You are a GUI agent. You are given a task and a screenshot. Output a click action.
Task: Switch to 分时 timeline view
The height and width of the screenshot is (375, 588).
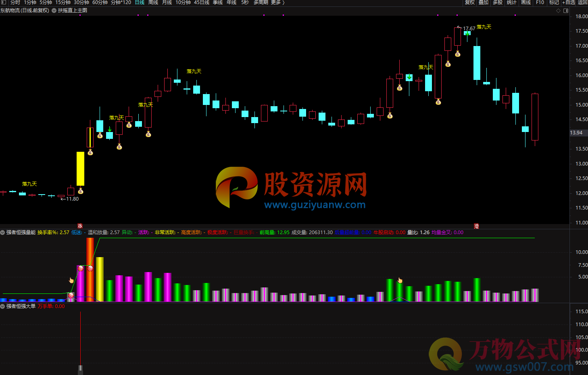(x=15, y=2)
